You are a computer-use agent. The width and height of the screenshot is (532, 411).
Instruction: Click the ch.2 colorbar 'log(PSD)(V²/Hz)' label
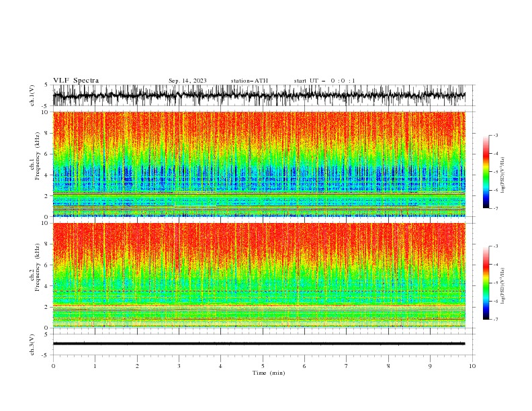tap(503, 285)
